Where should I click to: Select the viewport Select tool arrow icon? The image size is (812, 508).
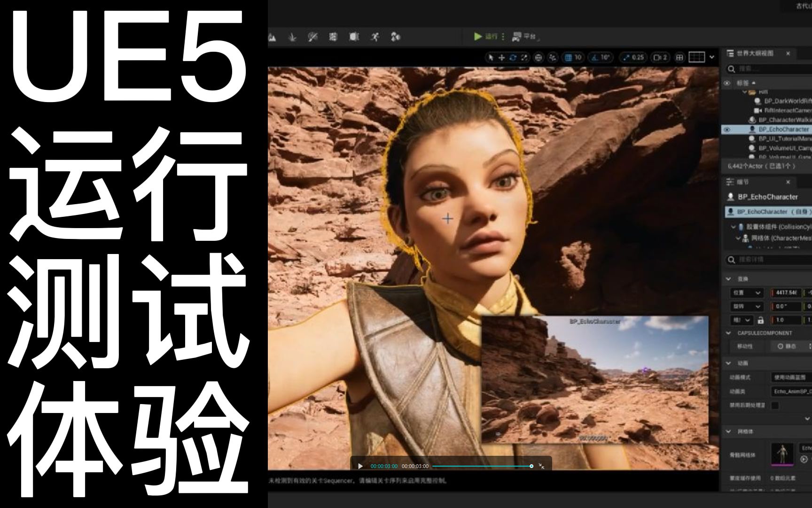(491, 57)
